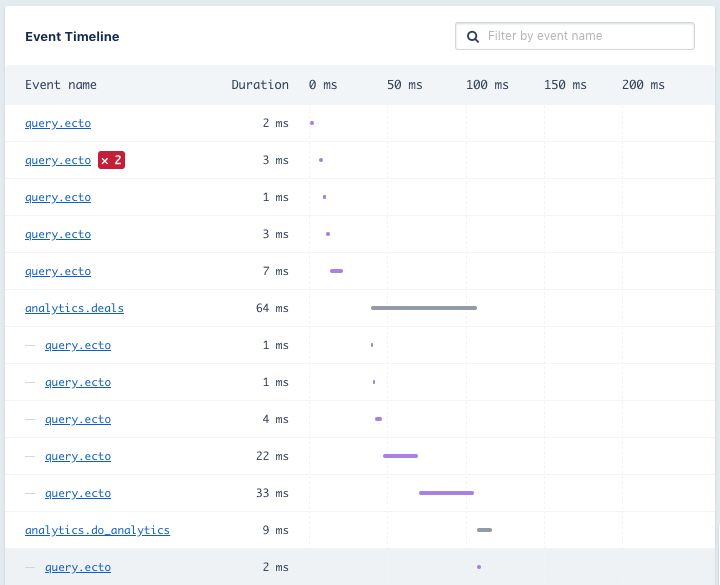
Task: Click the gray analytics.do_analytics timeline bar
Action: click(484, 530)
